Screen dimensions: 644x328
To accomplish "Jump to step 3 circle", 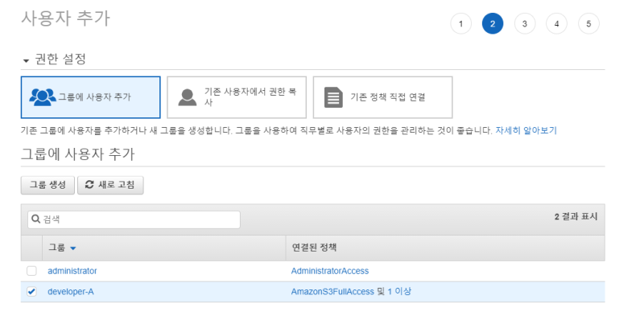I will (x=525, y=24).
